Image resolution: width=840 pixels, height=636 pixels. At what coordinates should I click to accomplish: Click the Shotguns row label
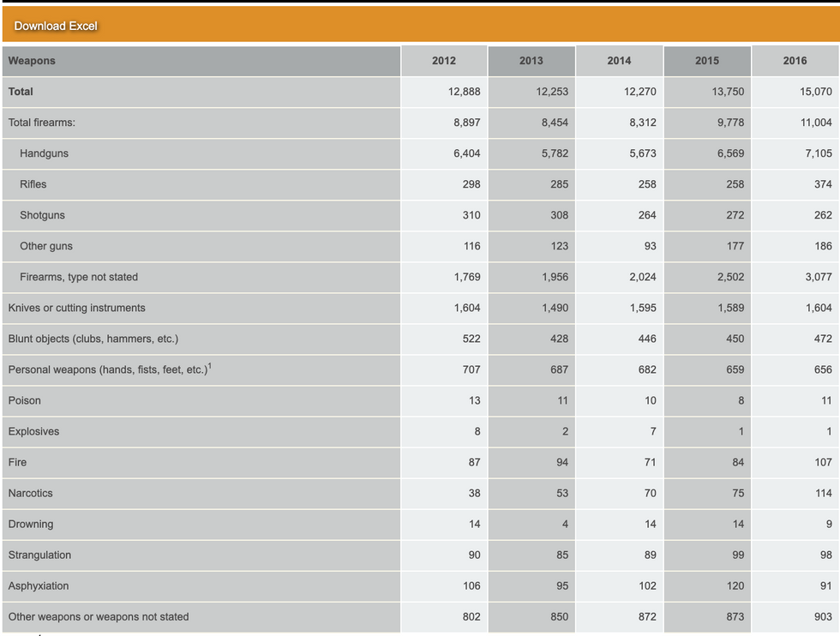pos(42,215)
